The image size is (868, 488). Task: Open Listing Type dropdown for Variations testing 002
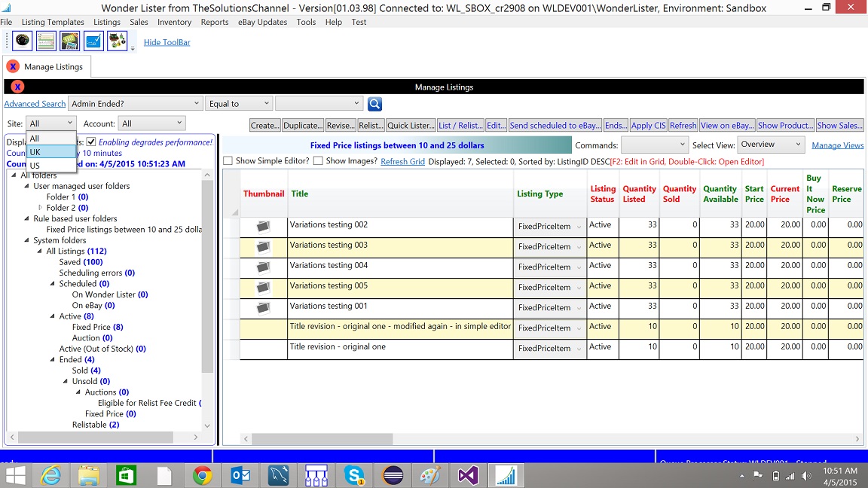tap(549, 226)
